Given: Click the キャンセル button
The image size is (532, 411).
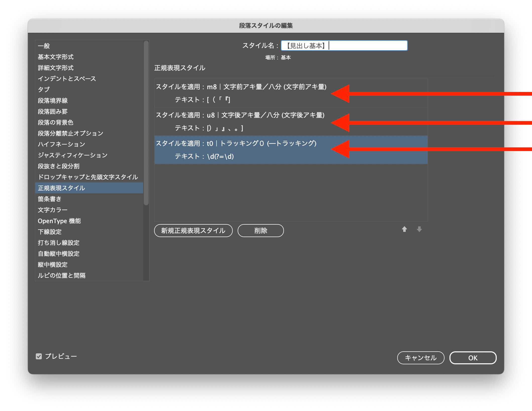Looking at the screenshot, I should tap(420, 358).
